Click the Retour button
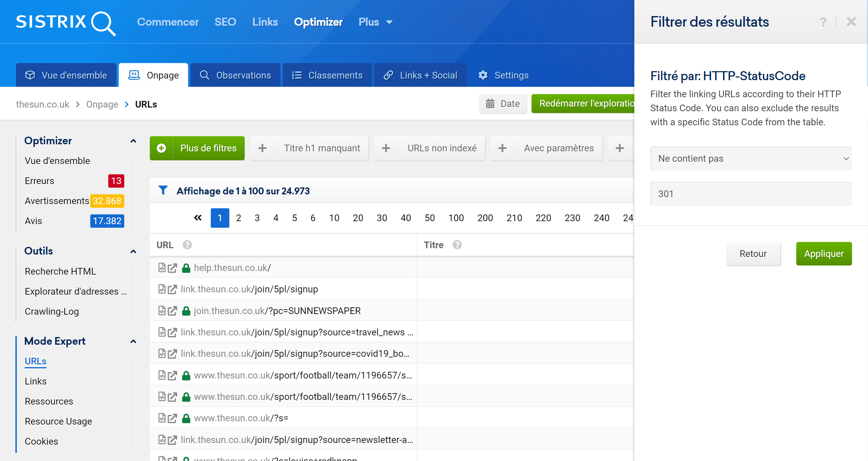 (753, 254)
